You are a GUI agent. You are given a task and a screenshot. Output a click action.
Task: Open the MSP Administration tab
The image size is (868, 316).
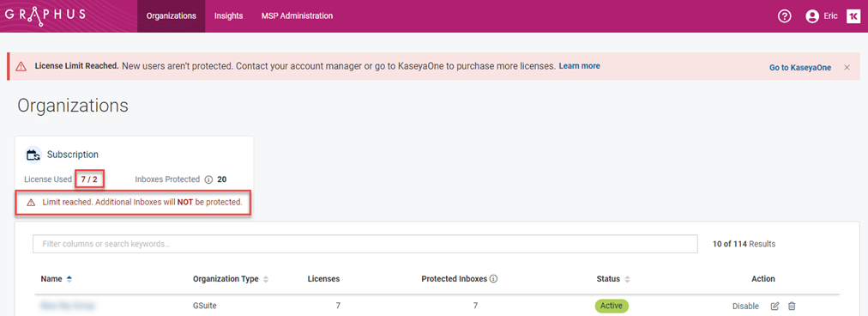[x=298, y=16]
